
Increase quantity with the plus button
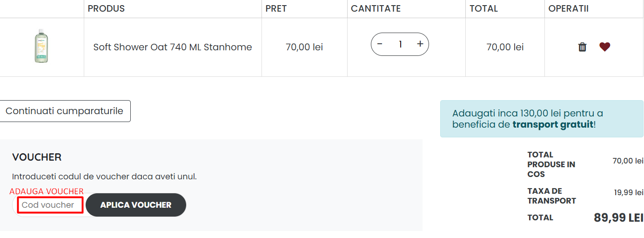(x=420, y=44)
